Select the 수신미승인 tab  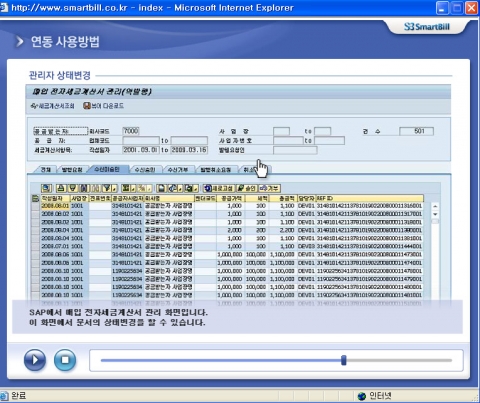[x=107, y=169]
